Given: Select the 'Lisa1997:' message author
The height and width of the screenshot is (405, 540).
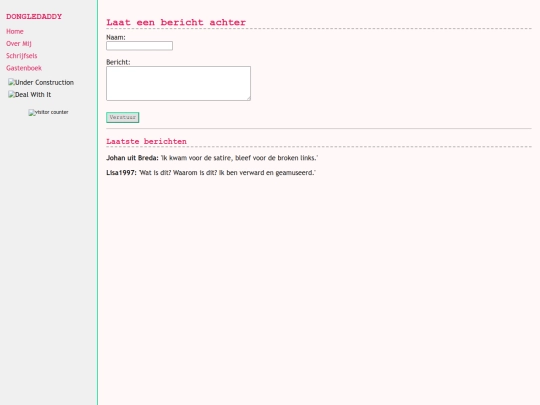Looking at the screenshot, I should [121, 173].
